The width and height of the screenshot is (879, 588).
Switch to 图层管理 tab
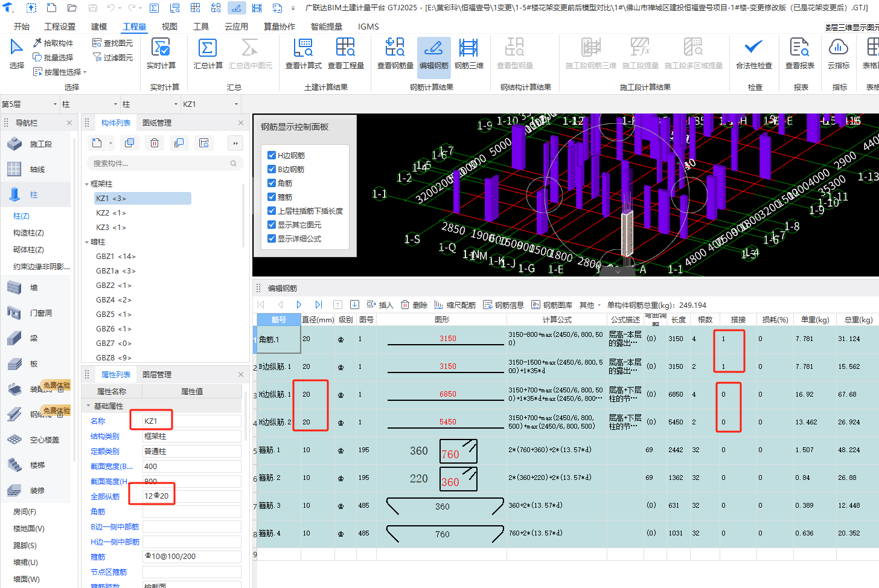click(157, 374)
